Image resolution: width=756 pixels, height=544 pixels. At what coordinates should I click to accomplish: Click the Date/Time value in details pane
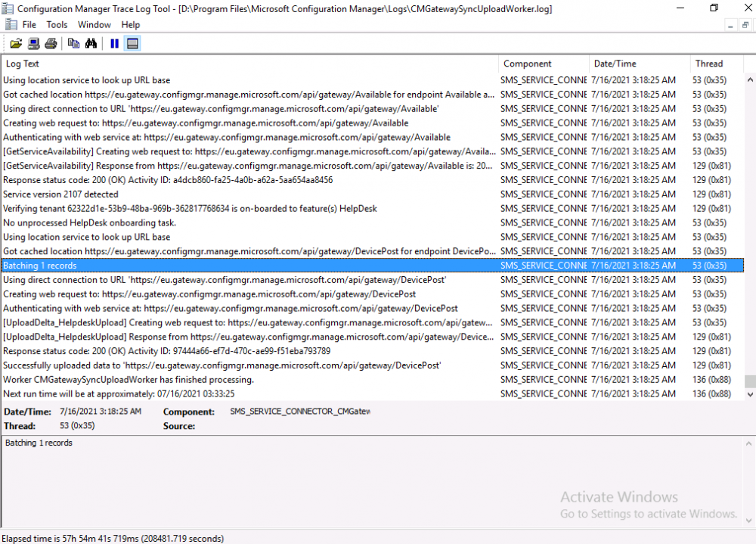pyautogui.click(x=101, y=412)
